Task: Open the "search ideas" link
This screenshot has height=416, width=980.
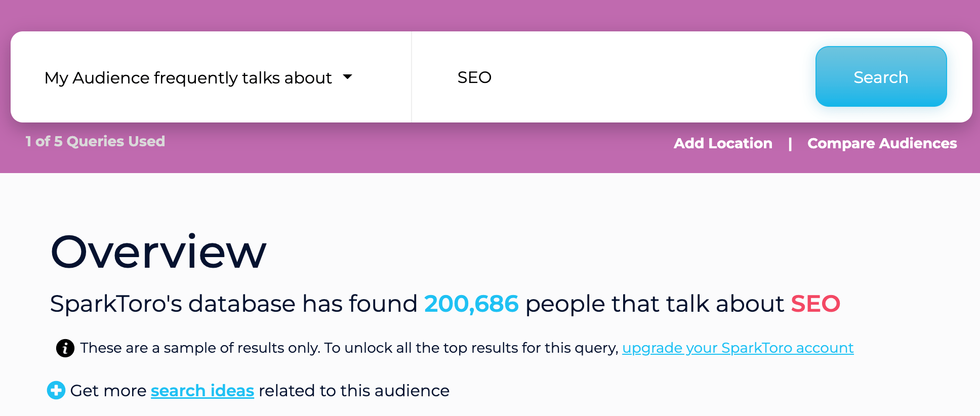Action: (x=202, y=391)
